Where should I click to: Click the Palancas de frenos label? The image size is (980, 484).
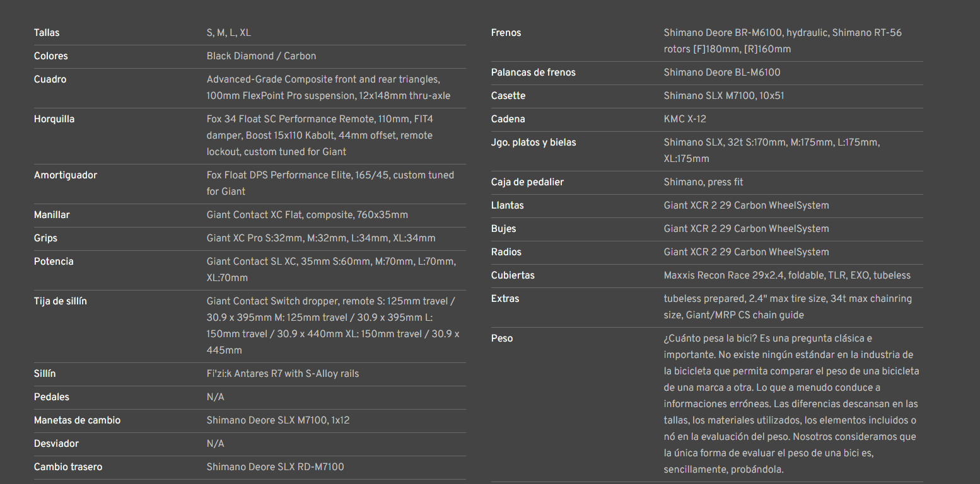(534, 72)
